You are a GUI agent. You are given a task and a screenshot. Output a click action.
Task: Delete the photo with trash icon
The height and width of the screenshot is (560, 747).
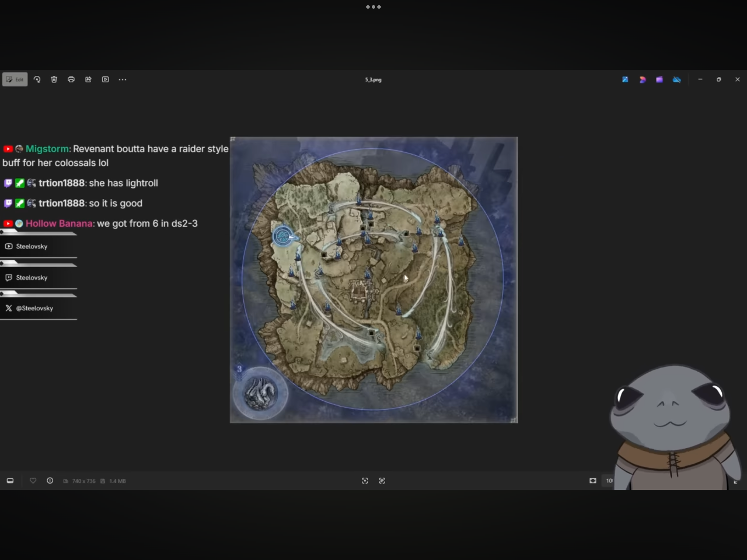tap(54, 80)
